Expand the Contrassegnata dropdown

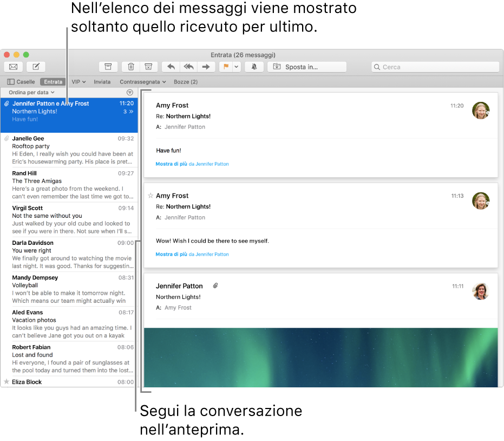pos(143,82)
